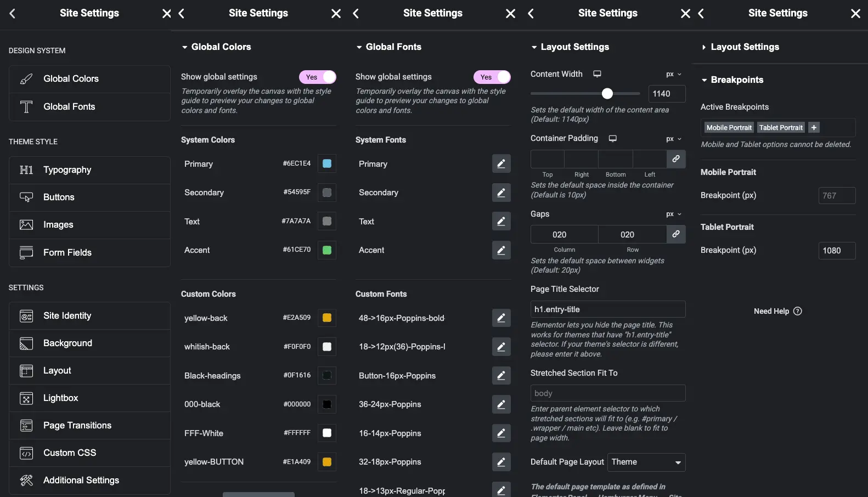Click the yellow-BUTTON color swatch
The height and width of the screenshot is (497, 868).
click(x=327, y=462)
